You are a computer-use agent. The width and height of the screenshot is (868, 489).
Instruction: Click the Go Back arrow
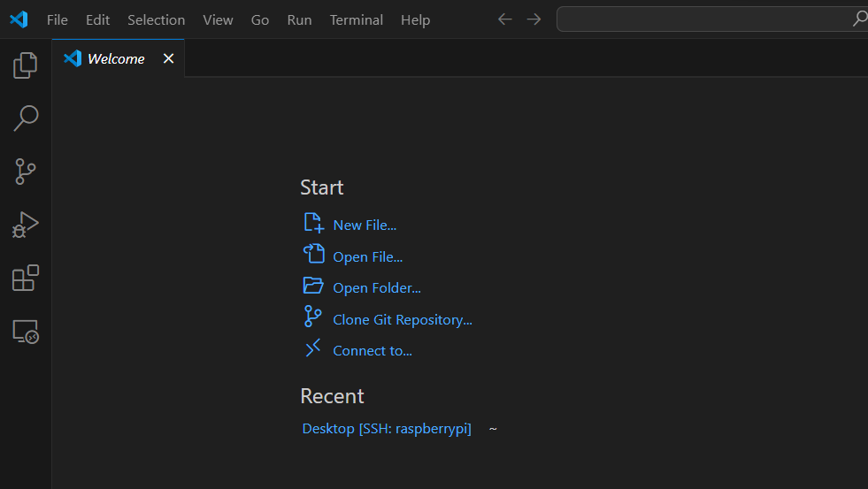[505, 19]
